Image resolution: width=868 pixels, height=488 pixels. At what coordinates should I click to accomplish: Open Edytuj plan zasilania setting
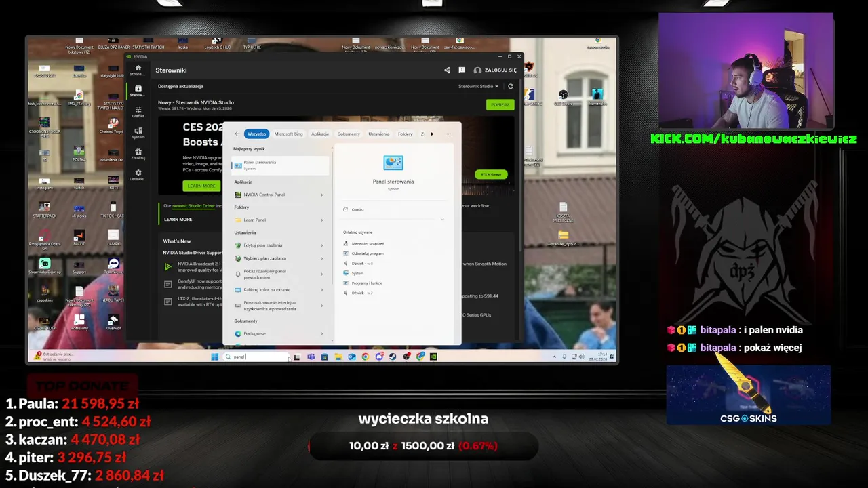(278, 245)
